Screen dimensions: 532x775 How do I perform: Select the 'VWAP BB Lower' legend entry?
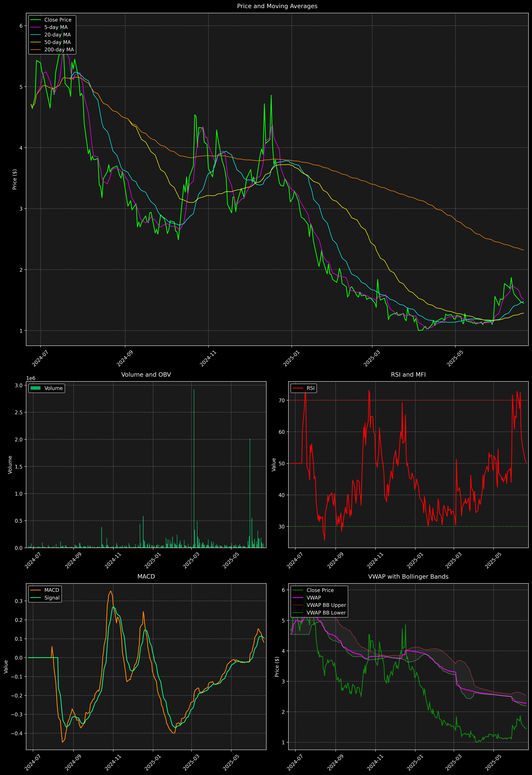(319, 613)
